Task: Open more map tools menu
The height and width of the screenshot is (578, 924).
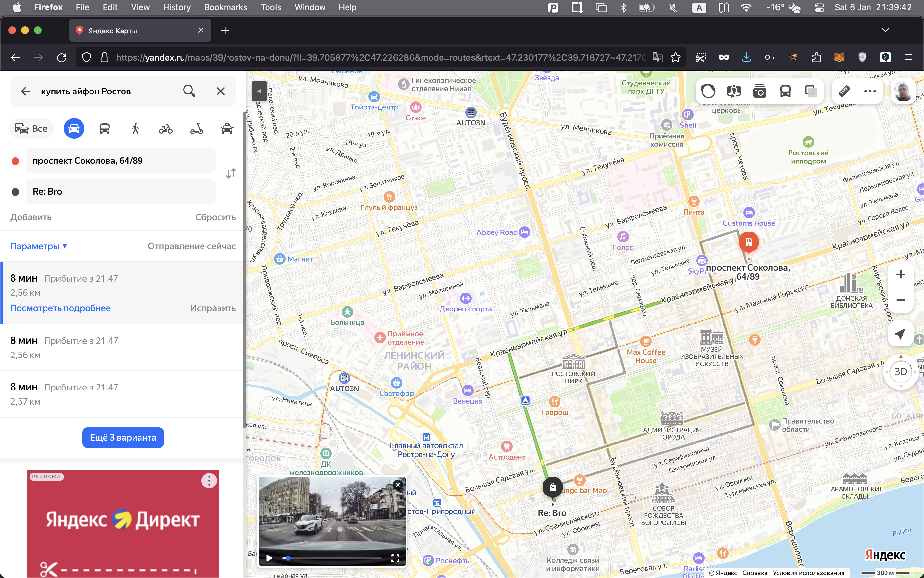Action: (870, 92)
